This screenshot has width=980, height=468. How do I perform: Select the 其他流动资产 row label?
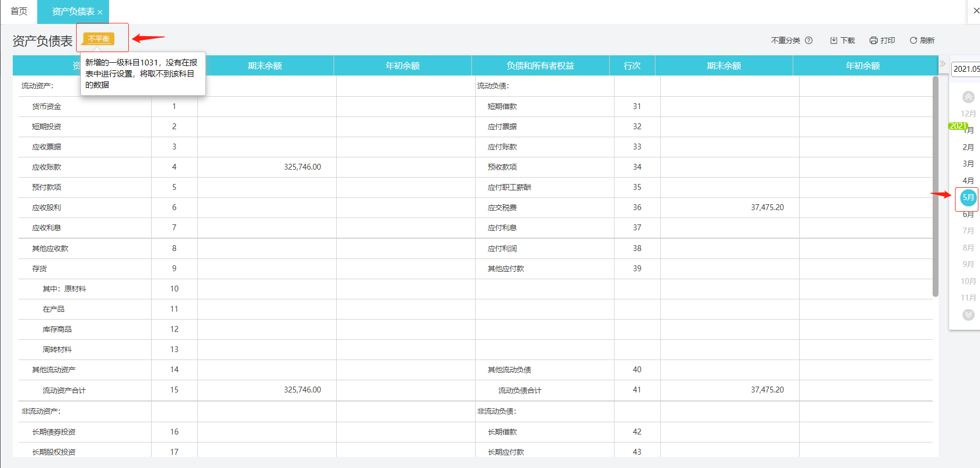click(54, 370)
